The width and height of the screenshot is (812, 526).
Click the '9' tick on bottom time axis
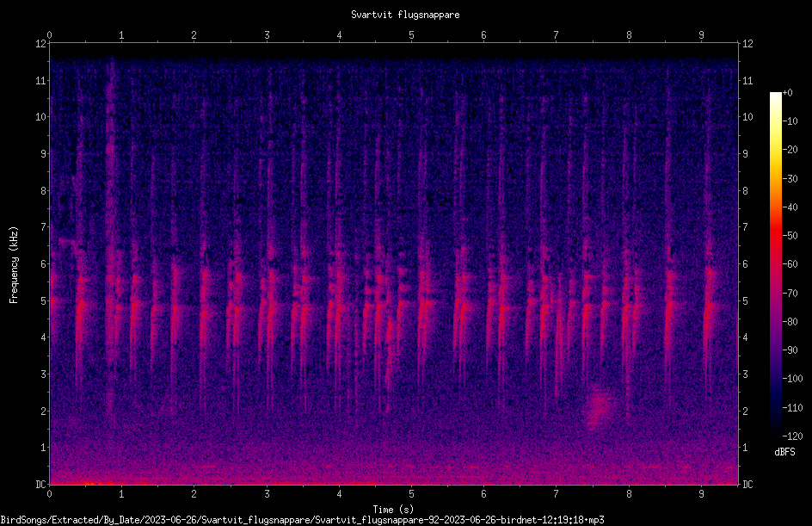[702, 494]
